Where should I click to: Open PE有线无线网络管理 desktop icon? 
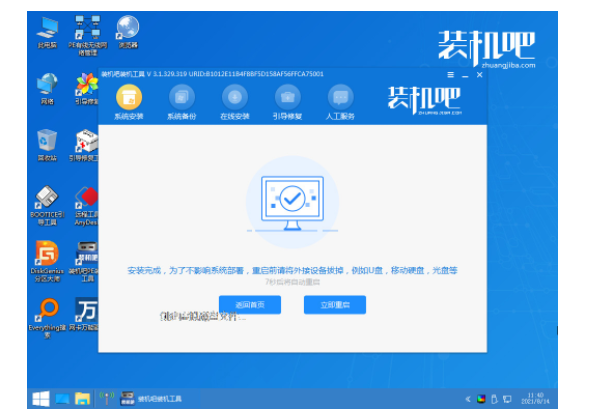(x=88, y=35)
